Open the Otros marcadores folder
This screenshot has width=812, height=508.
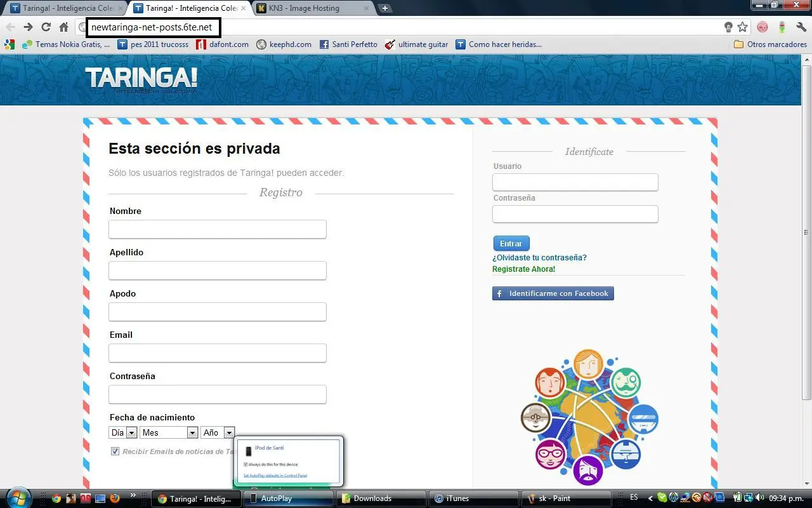(x=769, y=44)
